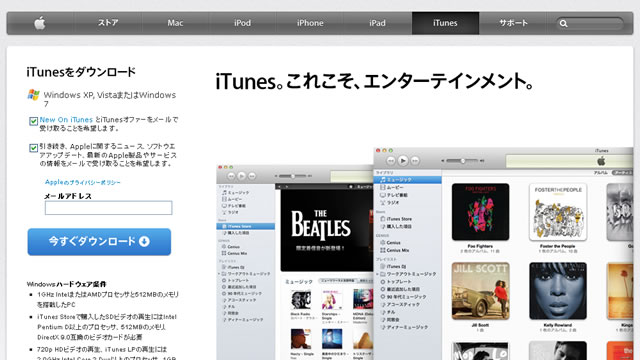The width and height of the screenshot is (640, 360).
Task: Open the iPhone tab in the navigation bar
Action: pos(310,23)
